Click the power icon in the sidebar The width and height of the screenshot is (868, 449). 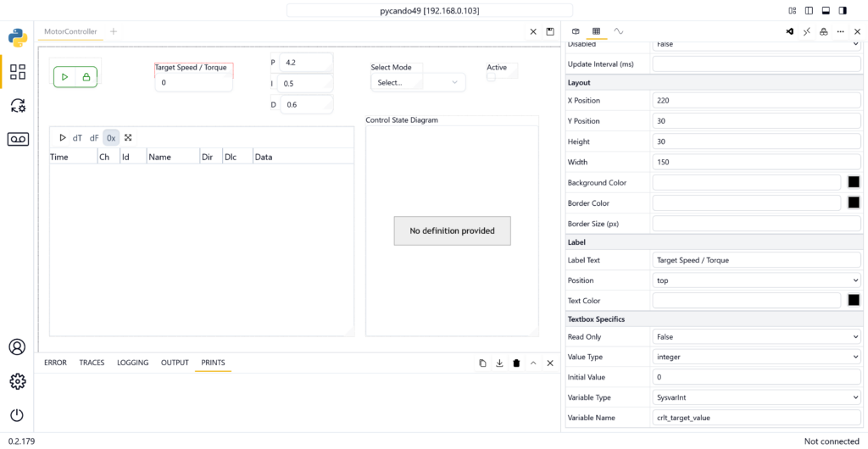18,415
